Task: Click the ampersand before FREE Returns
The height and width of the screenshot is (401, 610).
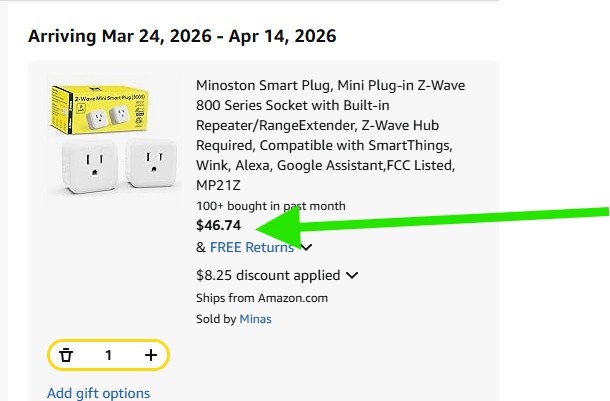Action: pos(201,247)
